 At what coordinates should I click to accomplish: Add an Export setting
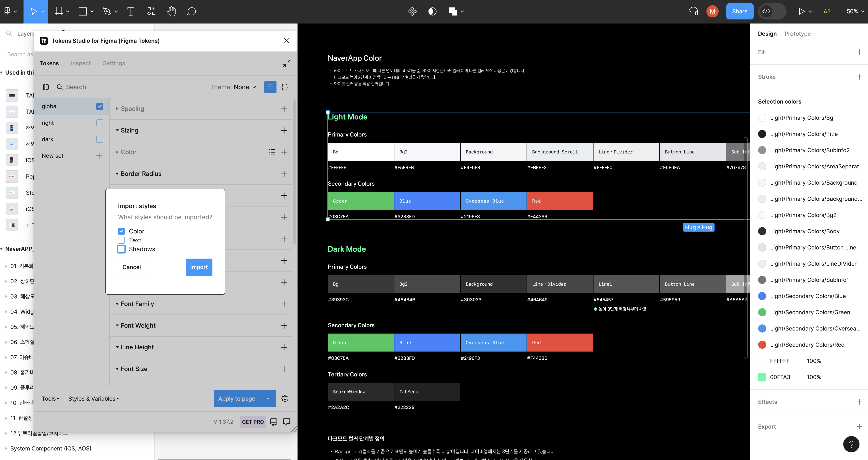(x=859, y=427)
